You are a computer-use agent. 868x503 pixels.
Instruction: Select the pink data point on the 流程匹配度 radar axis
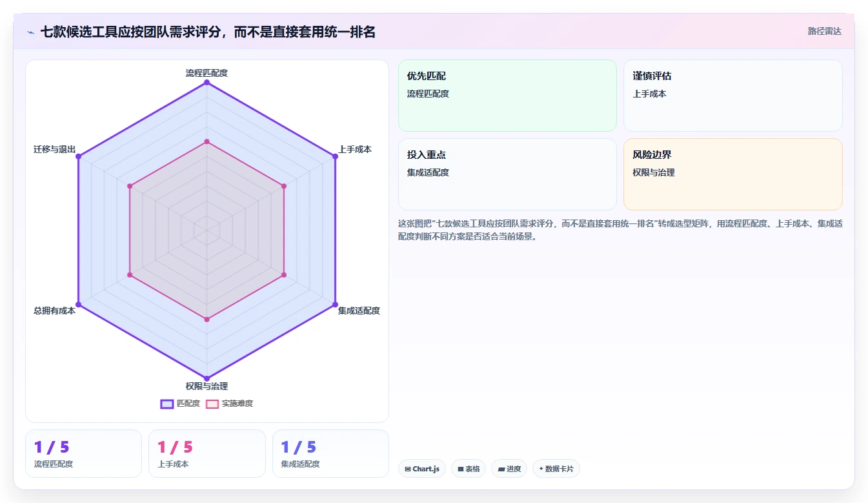point(207,141)
